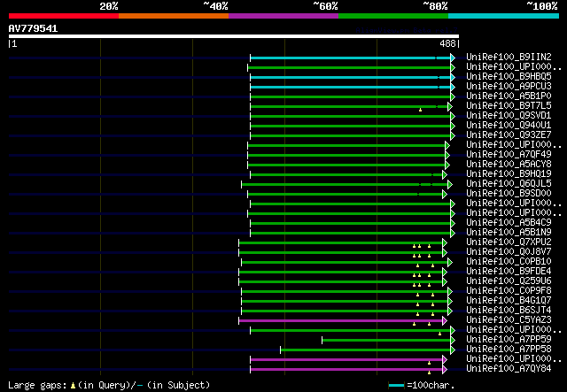The width and height of the screenshot is (567, 392).
Task: Click the UniRef100_Q93ZE7 label
Action: [x=509, y=135]
